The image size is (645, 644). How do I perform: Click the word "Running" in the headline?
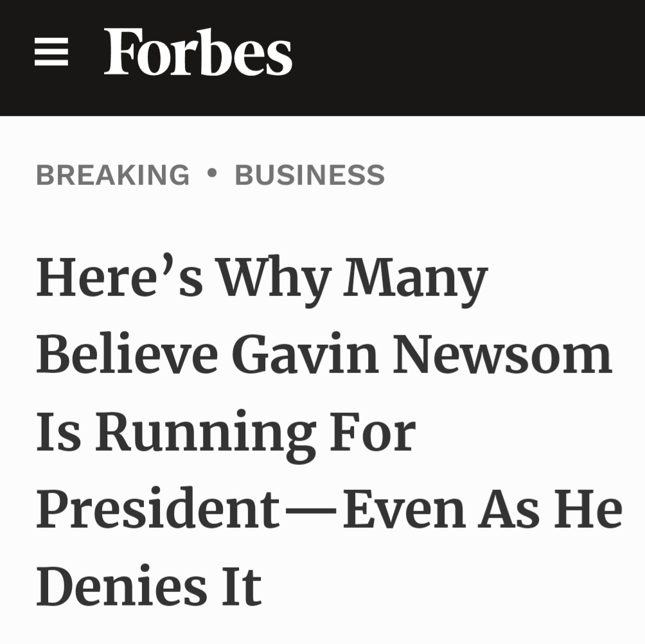point(205,434)
